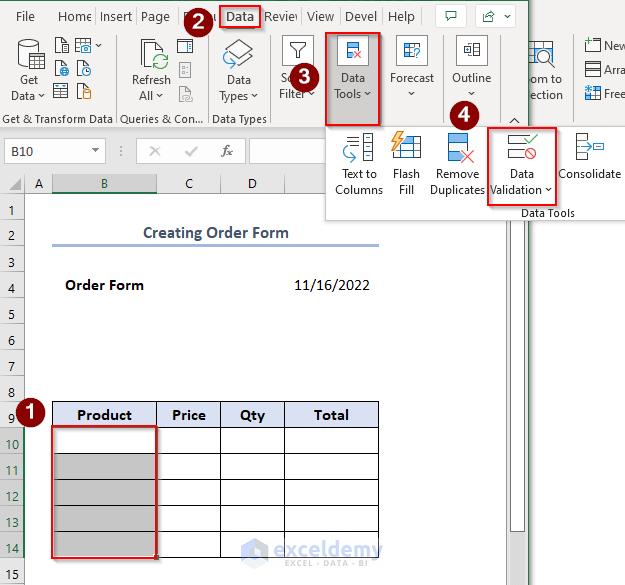Select column A header

click(x=39, y=184)
